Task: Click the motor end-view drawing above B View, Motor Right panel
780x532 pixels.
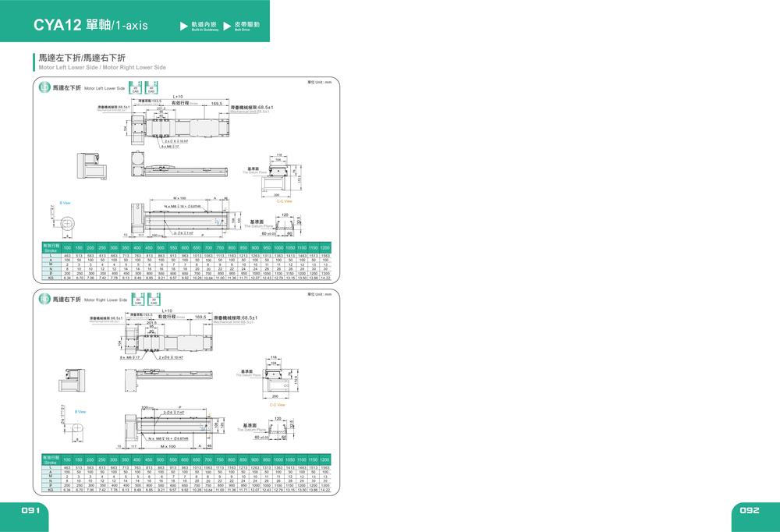Action: [x=73, y=380]
